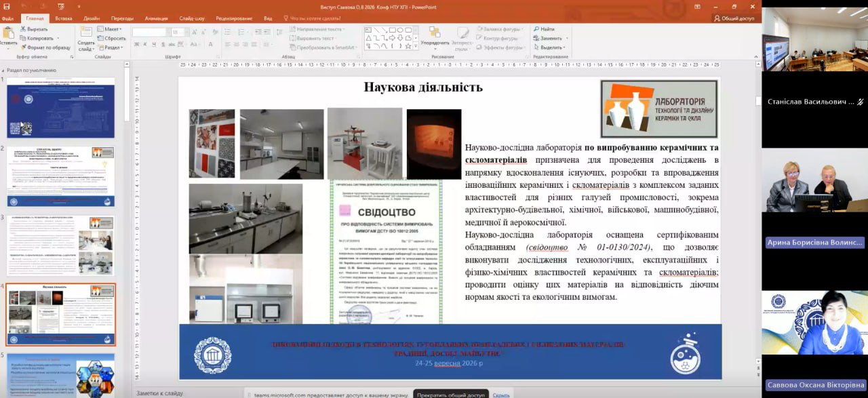The height and width of the screenshot is (398, 868).
Task: Collapse the Раздел по умолчанию section
Action: coord(4,70)
